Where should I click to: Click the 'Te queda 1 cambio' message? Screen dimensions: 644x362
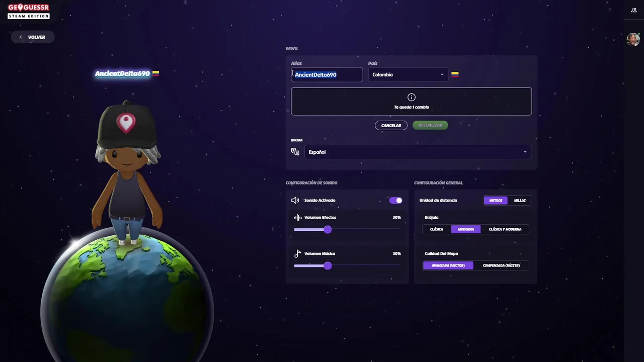pyautogui.click(x=411, y=107)
